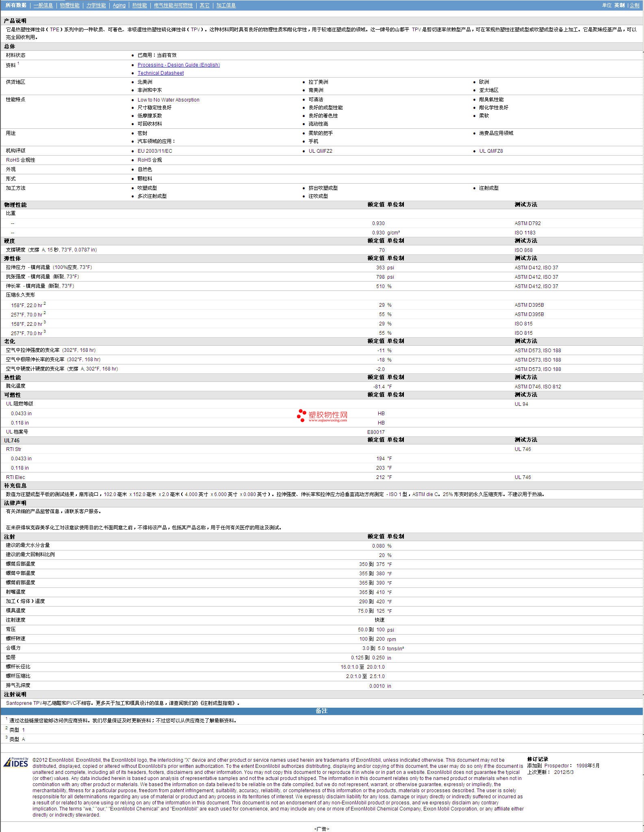The height and width of the screenshot is (832, 644).
Task: Click the Low to No Water Absorption feature
Action: [168, 100]
